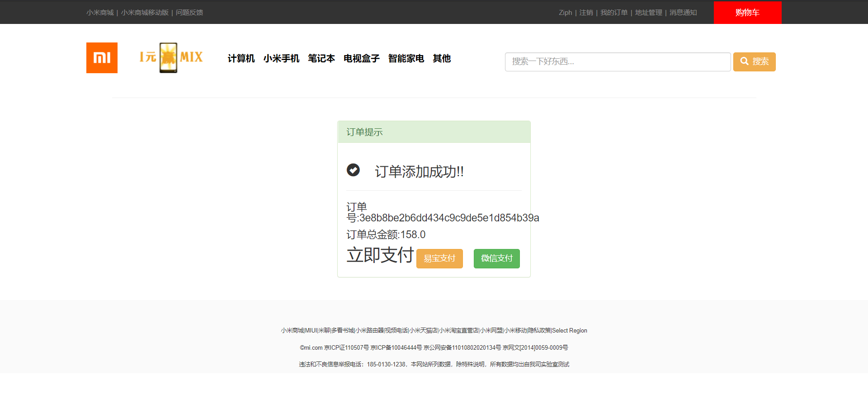Click the orange 搜索 button

point(754,62)
